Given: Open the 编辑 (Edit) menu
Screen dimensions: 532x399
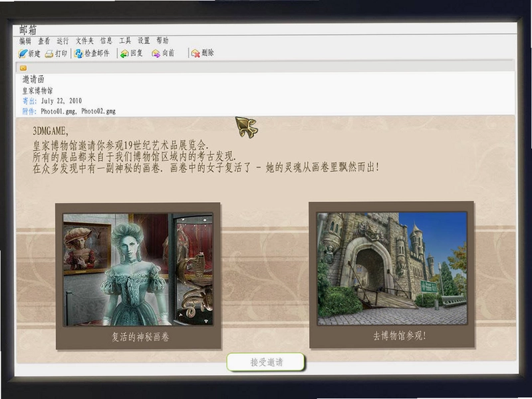Looking at the screenshot, I should point(25,41).
